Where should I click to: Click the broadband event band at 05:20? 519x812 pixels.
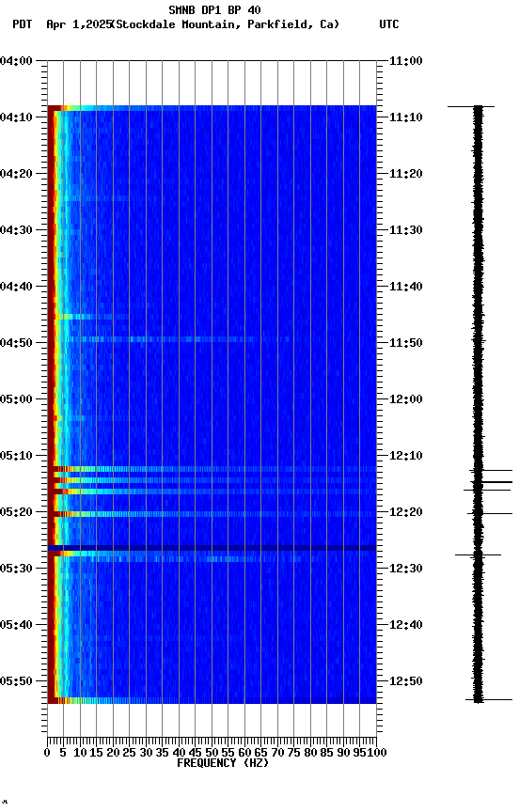[212, 514]
